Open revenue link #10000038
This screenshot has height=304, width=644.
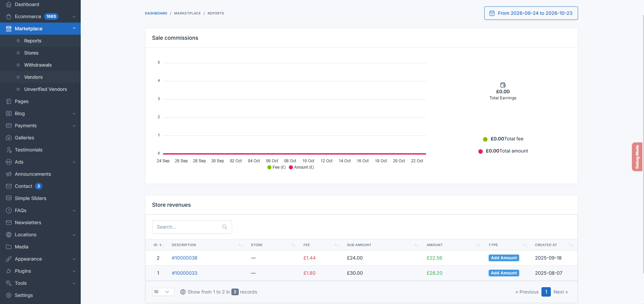(x=185, y=258)
